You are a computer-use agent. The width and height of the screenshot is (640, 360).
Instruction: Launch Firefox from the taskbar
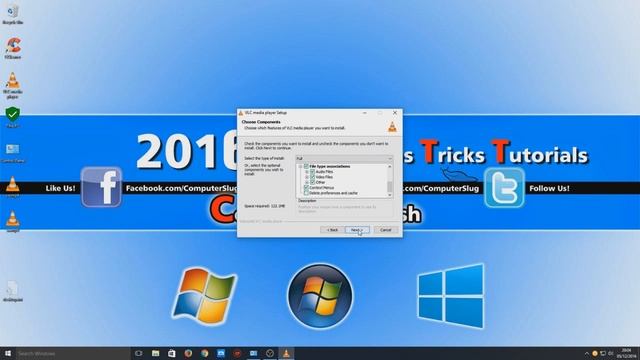tap(188, 353)
